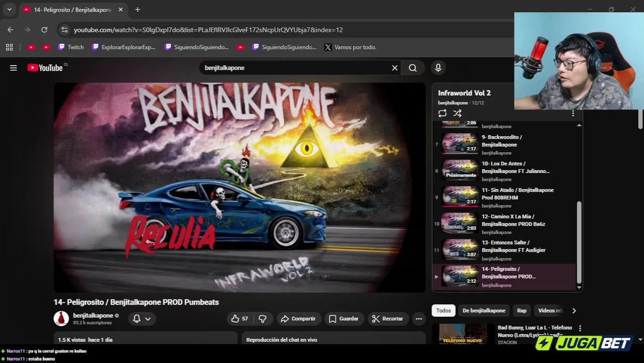The height and width of the screenshot is (363, 644).
Task: Go to YouTube home via logo
Action: [45, 68]
